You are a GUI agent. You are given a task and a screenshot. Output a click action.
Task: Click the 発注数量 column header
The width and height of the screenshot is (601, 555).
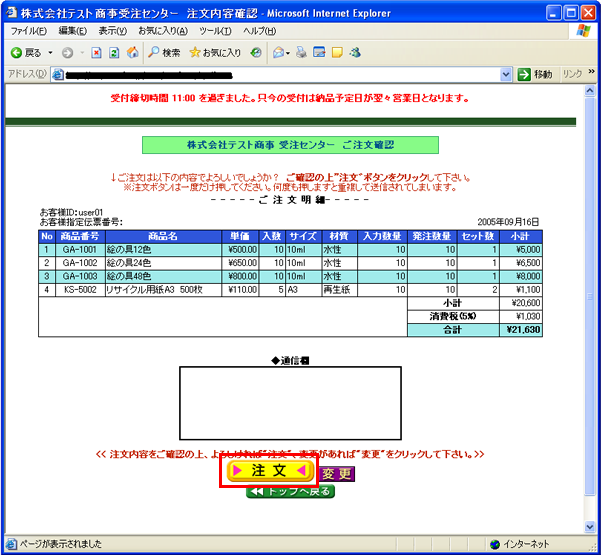coord(432,236)
